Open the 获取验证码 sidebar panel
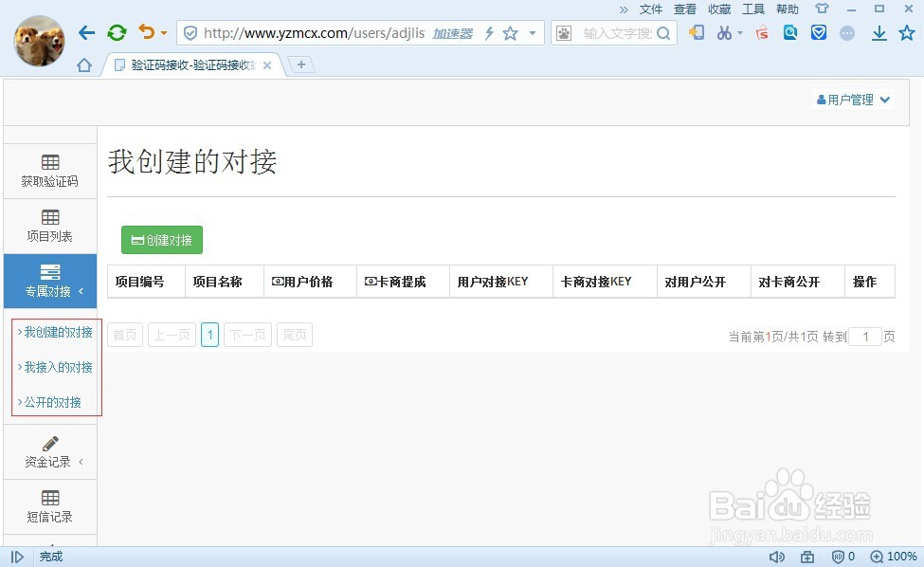The width and height of the screenshot is (924, 567). pos(49,171)
